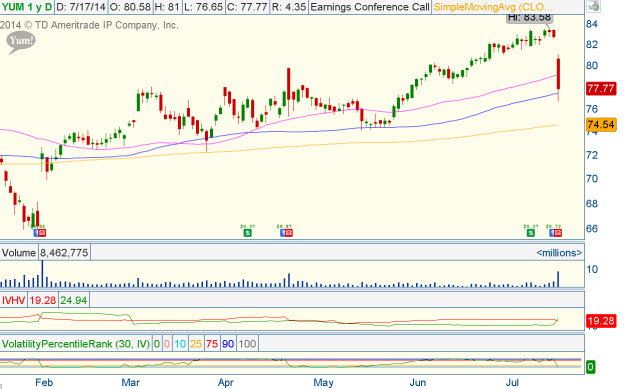
Task: Click the Earnings Conference Call label
Action: pos(370,7)
